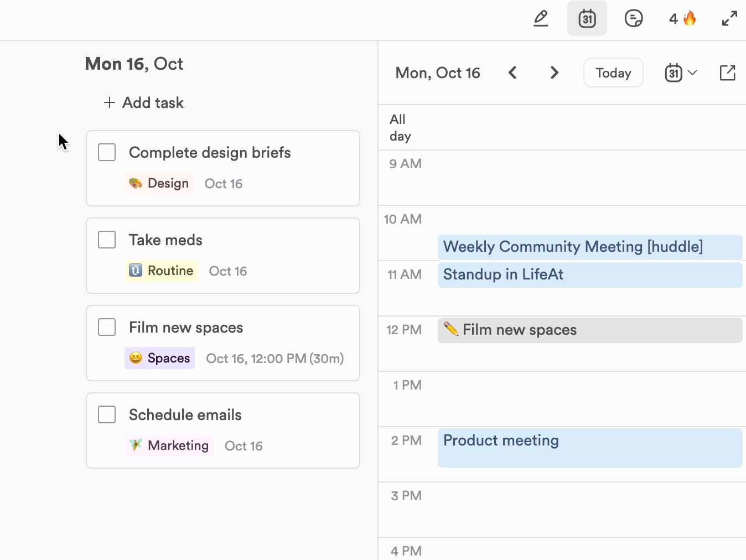
Task: Go to next day with right chevron
Action: (x=554, y=73)
